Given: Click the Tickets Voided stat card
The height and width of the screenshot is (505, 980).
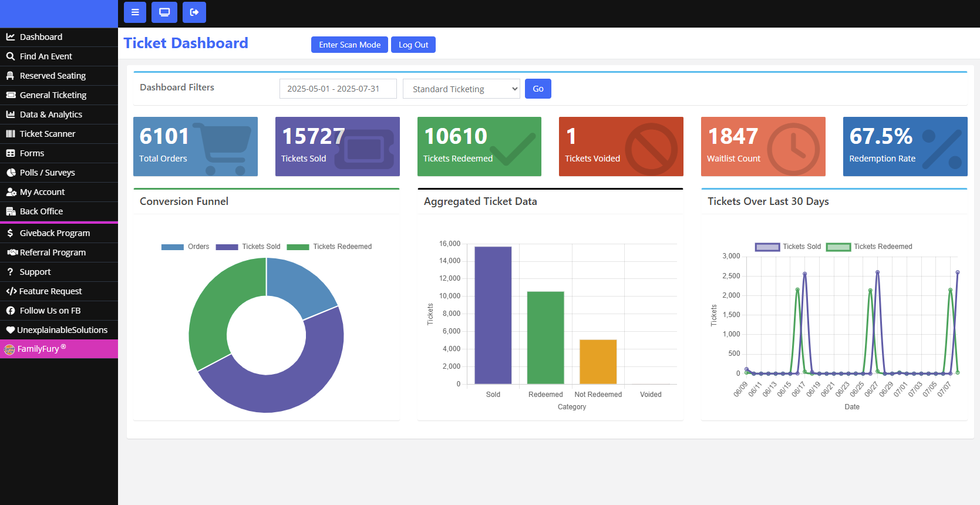Looking at the screenshot, I should point(621,146).
